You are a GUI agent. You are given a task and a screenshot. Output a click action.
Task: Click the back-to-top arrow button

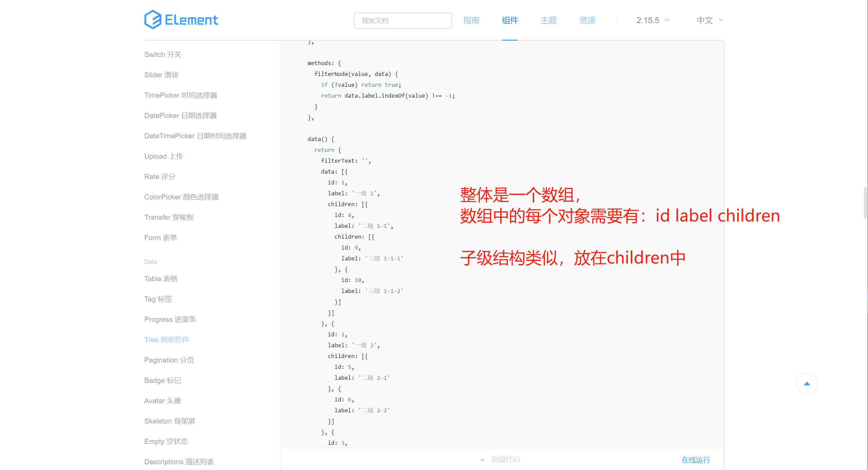coord(807,384)
